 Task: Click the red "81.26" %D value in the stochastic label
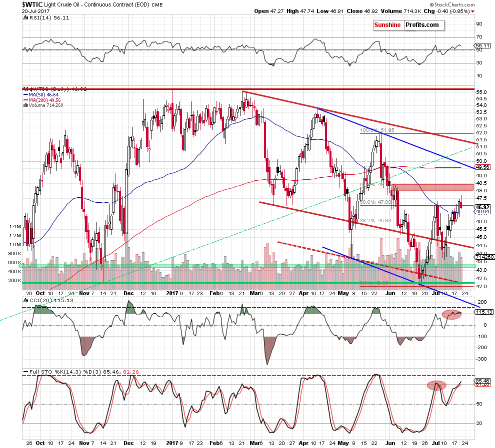click(131, 372)
